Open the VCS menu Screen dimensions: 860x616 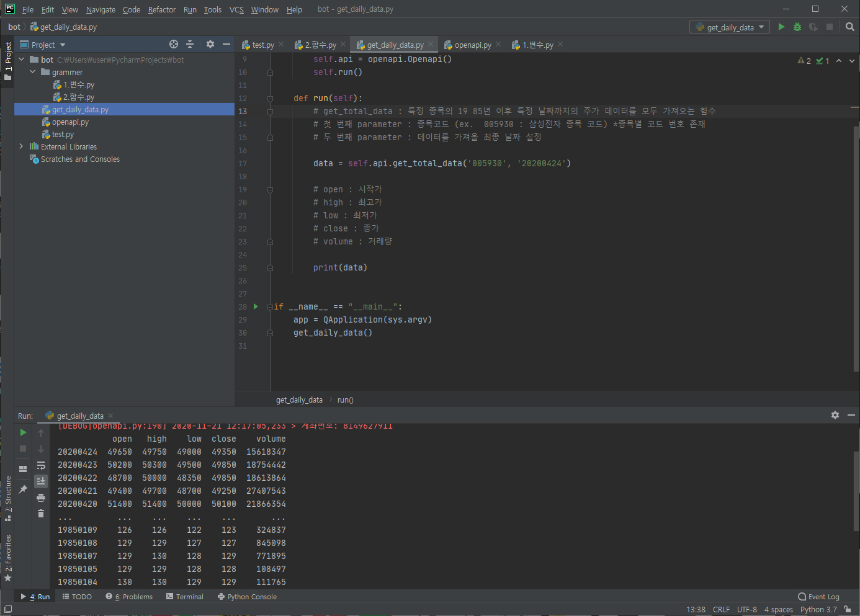tap(236, 9)
